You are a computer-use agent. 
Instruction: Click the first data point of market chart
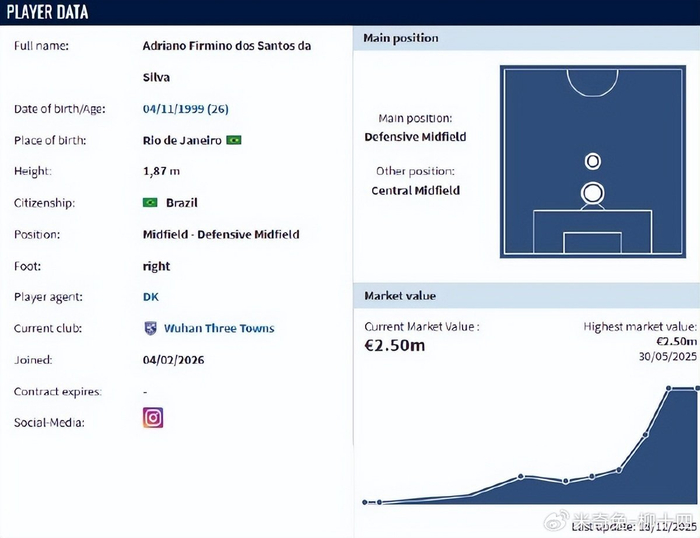tap(365, 502)
